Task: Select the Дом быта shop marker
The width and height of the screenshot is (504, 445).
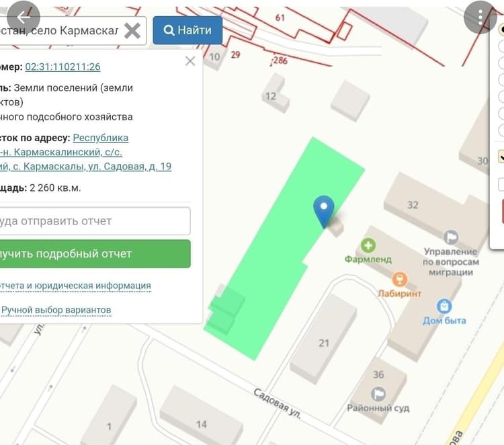Action: click(444, 306)
